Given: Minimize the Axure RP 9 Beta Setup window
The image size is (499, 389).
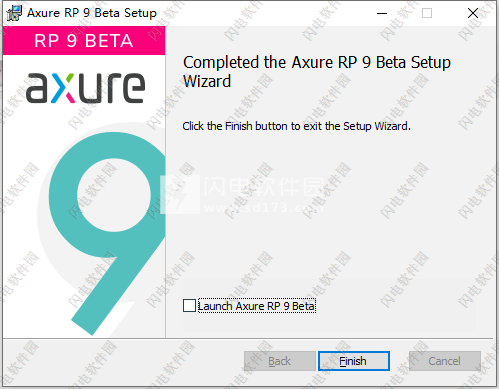Looking at the screenshot, I should [x=382, y=13].
